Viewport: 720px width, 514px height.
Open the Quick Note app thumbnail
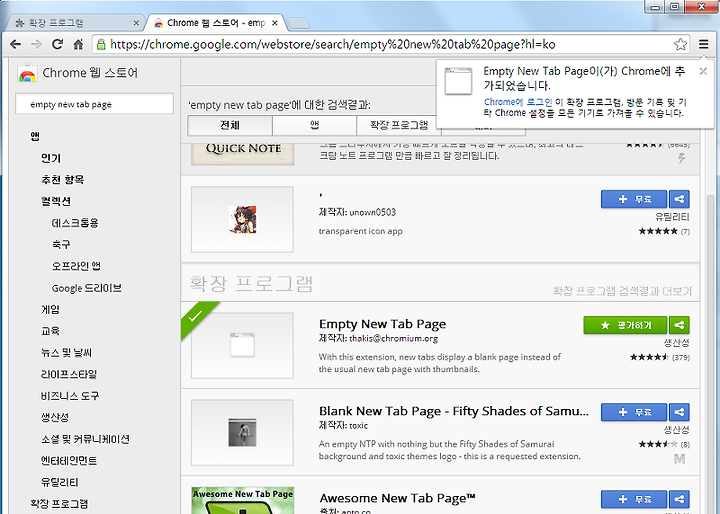(242, 154)
